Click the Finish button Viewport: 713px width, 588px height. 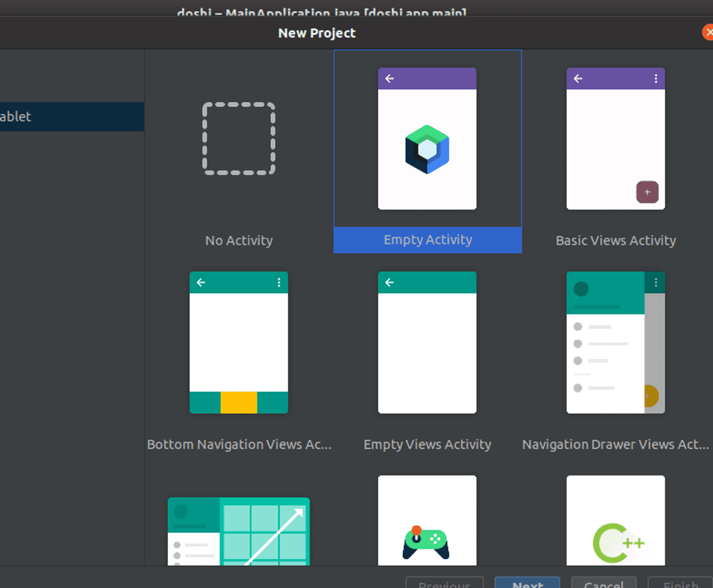(x=680, y=583)
